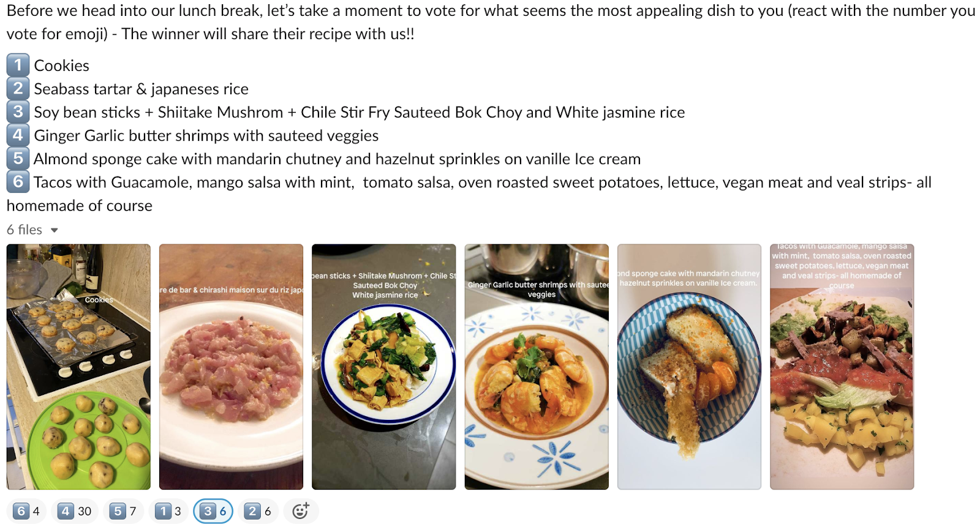Image resolution: width=980 pixels, height=527 pixels.
Task: Open the seabass tartar photo thumbnail
Action: coord(231,367)
